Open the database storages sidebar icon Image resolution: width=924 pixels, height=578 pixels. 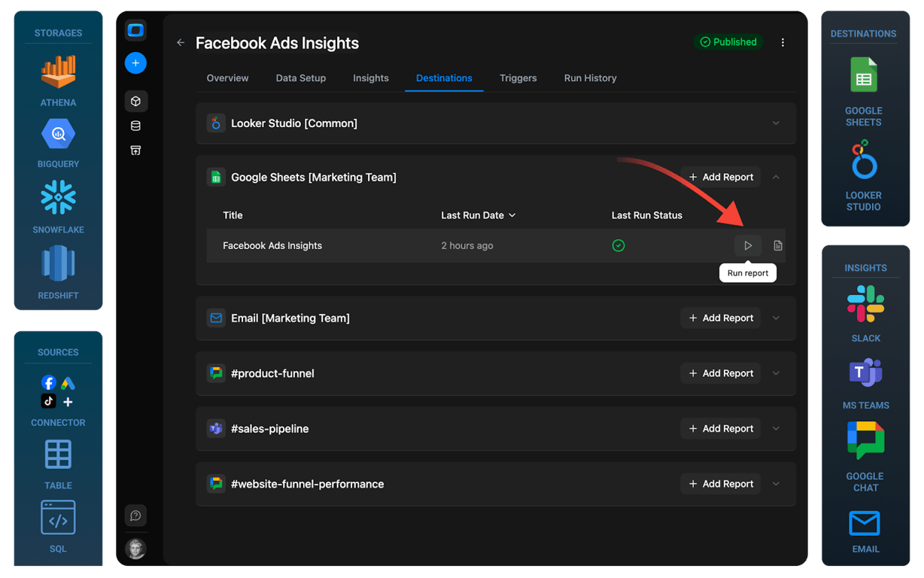pos(135,126)
